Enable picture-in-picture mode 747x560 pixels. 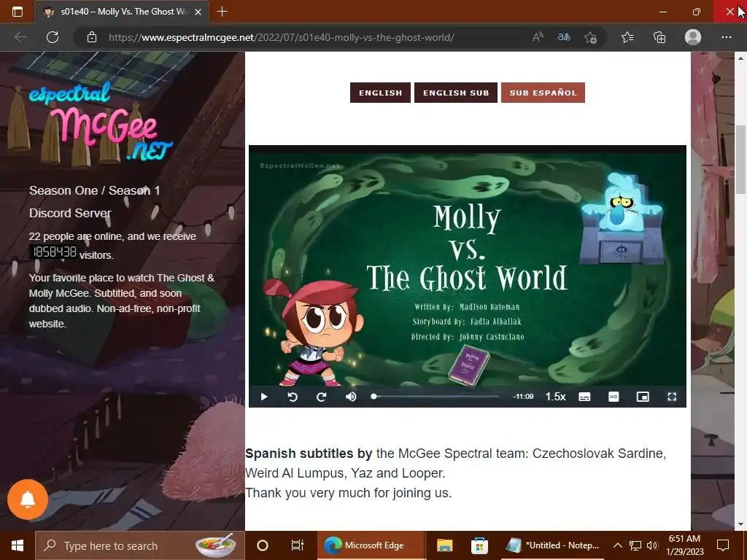tap(643, 397)
